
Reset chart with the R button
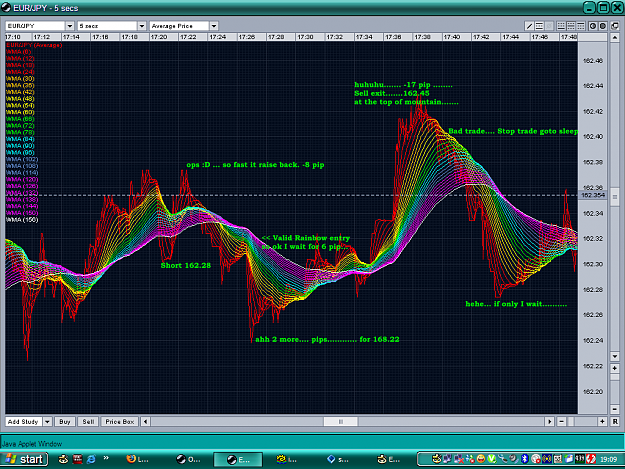[615, 422]
